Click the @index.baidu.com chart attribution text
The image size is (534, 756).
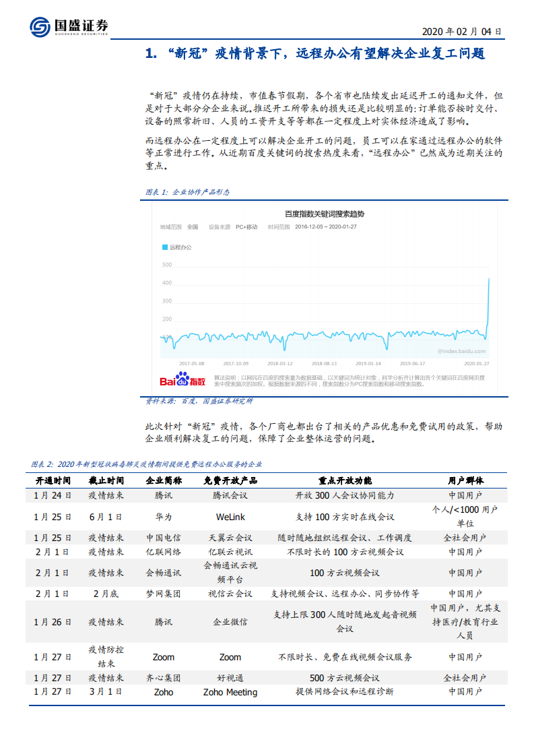coord(462,352)
